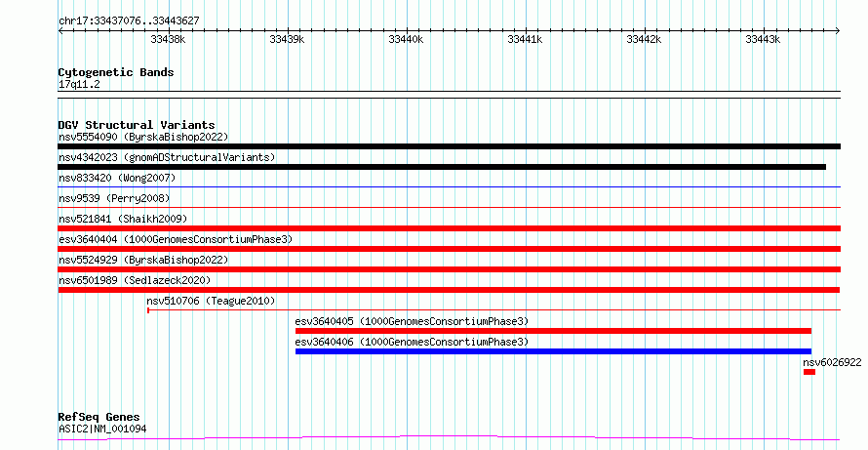Viewport: 868px width, 450px height.
Task: Click the 33440k ruler tick label
Action: pyautogui.click(x=406, y=39)
